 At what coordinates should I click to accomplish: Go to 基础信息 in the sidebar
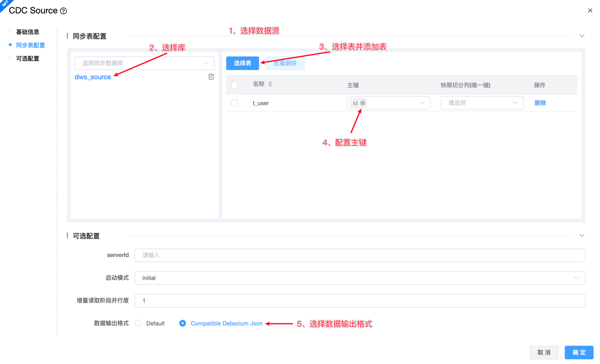point(28,32)
